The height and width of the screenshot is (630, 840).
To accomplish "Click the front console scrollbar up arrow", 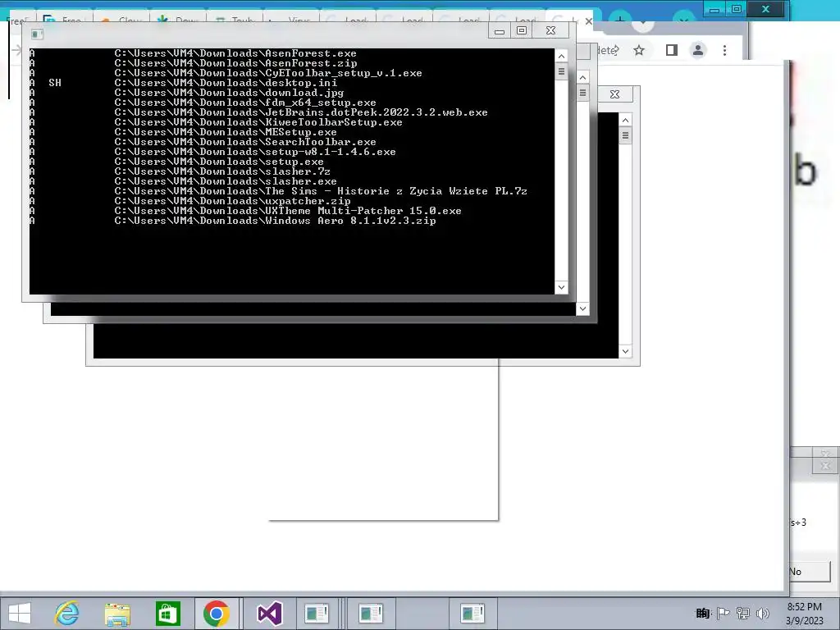I will pyautogui.click(x=561, y=57).
